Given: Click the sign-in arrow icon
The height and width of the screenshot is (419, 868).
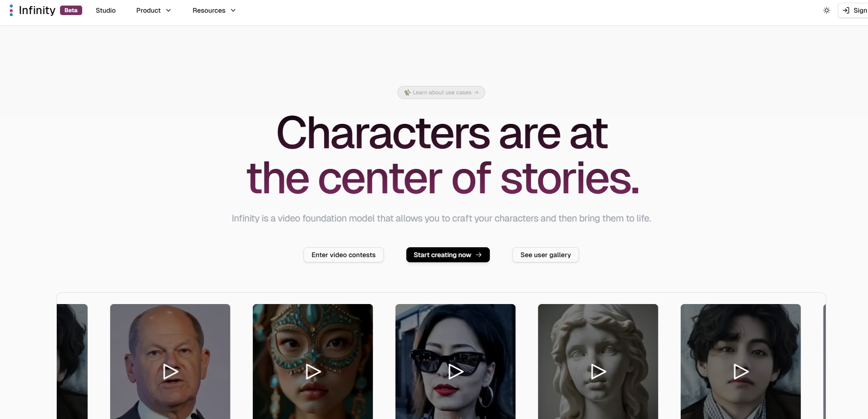Looking at the screenshot, I should 846,10.
